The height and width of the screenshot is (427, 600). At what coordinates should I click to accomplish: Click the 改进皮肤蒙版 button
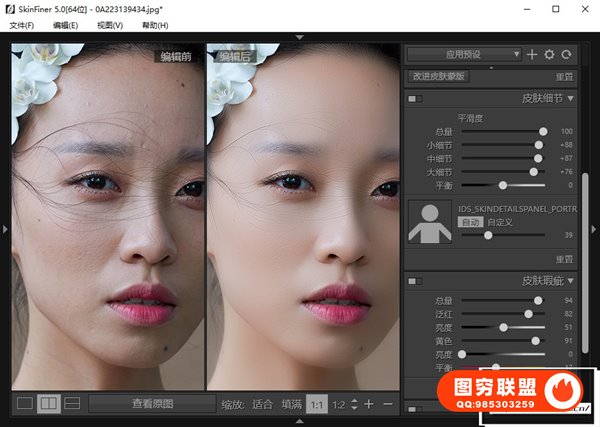(x=438, y=76)
